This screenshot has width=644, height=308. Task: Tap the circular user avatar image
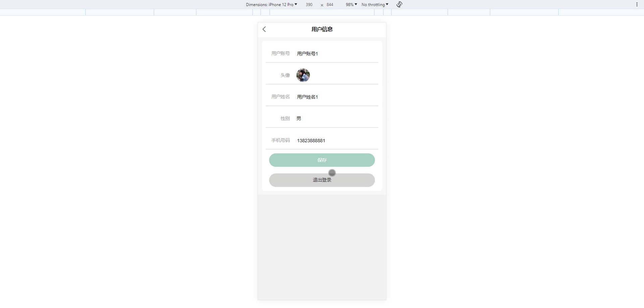pyautogui.click(x=303, y=75)
